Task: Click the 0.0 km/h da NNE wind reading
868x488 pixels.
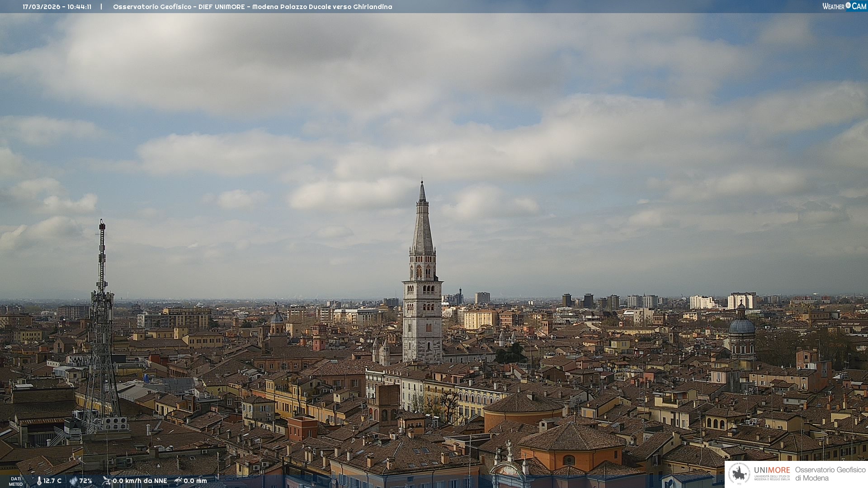Action: [140, 481]
